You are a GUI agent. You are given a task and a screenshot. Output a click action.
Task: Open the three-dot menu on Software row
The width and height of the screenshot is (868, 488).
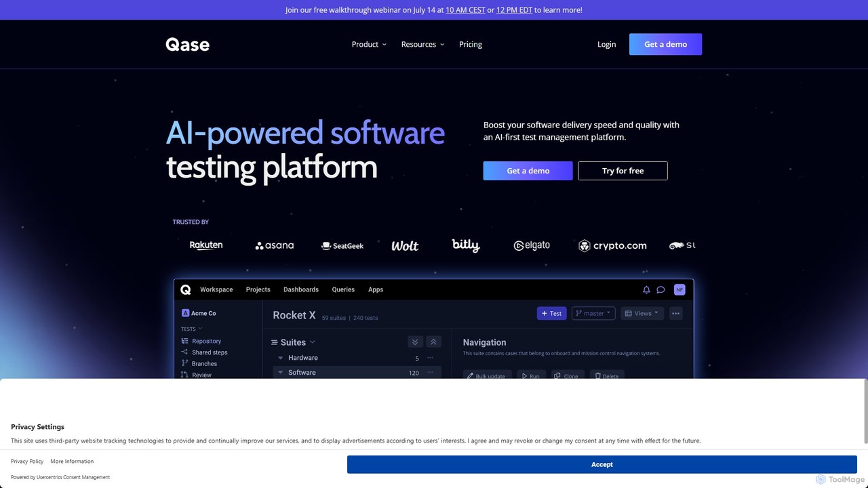click(430, 373)
